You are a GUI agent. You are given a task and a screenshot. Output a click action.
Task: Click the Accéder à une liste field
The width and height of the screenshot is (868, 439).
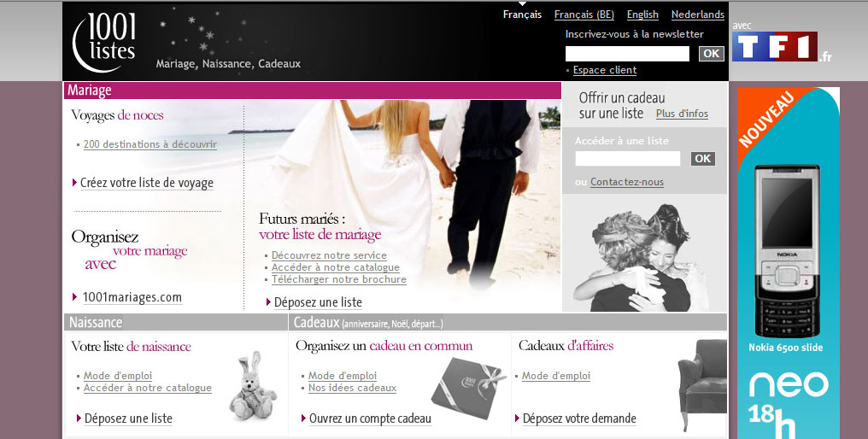pyautogui.click(x=627, y=159)
